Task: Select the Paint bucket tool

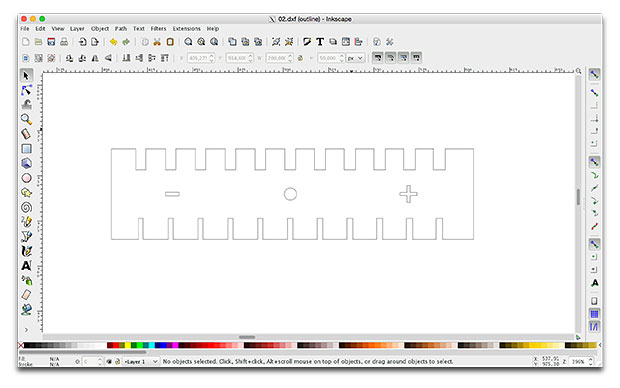Action: click(x=26, y=309)
